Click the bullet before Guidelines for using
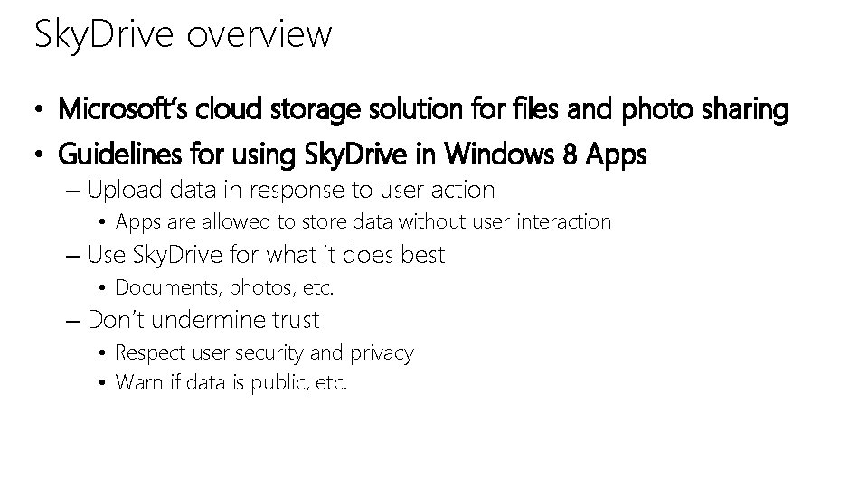 (38, 154)
